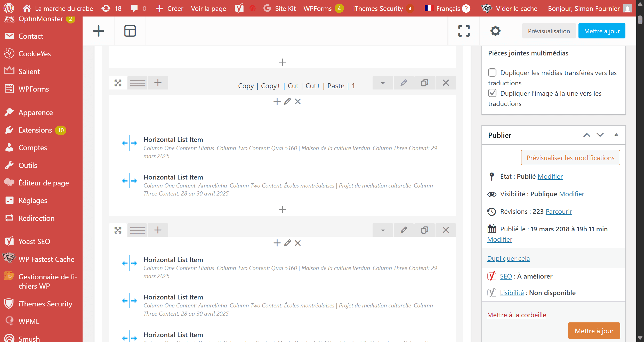644x342 pixels.
Task: Duplicate the second row
Action: 425,230
